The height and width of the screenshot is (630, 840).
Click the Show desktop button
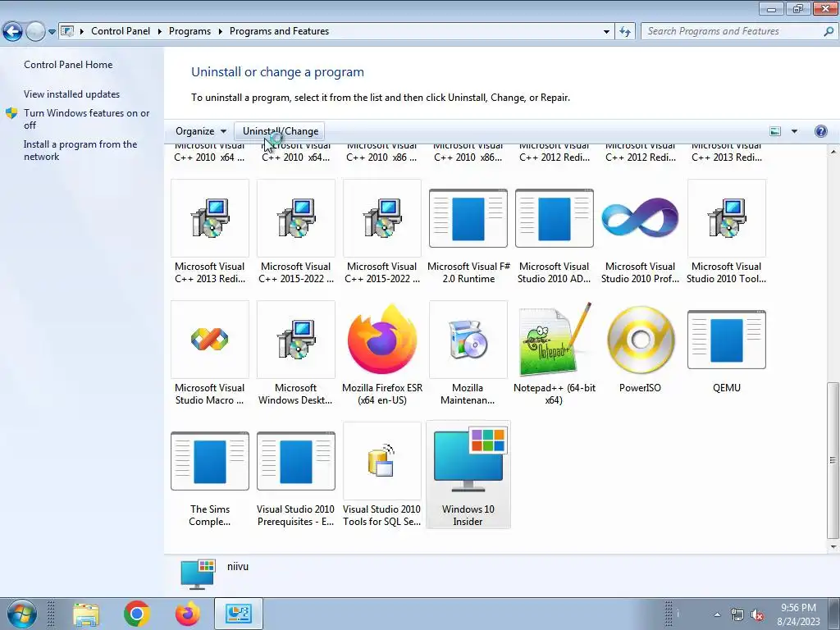835,614
